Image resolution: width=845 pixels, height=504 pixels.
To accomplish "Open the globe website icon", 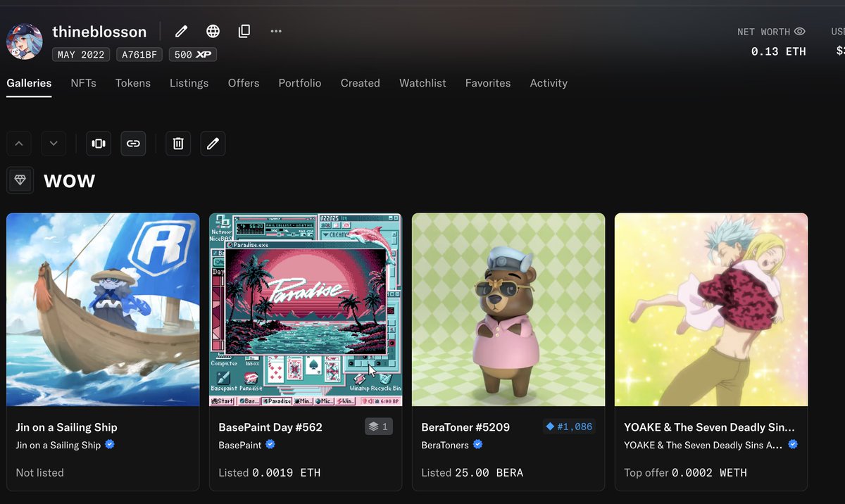I will click(x=213, y=31).
